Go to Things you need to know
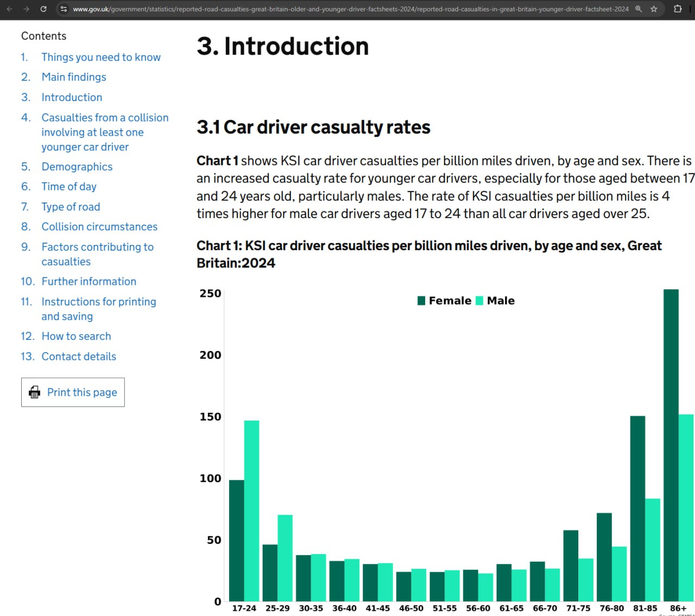Screen dimensions: 695x616 [x=101, y=57]
